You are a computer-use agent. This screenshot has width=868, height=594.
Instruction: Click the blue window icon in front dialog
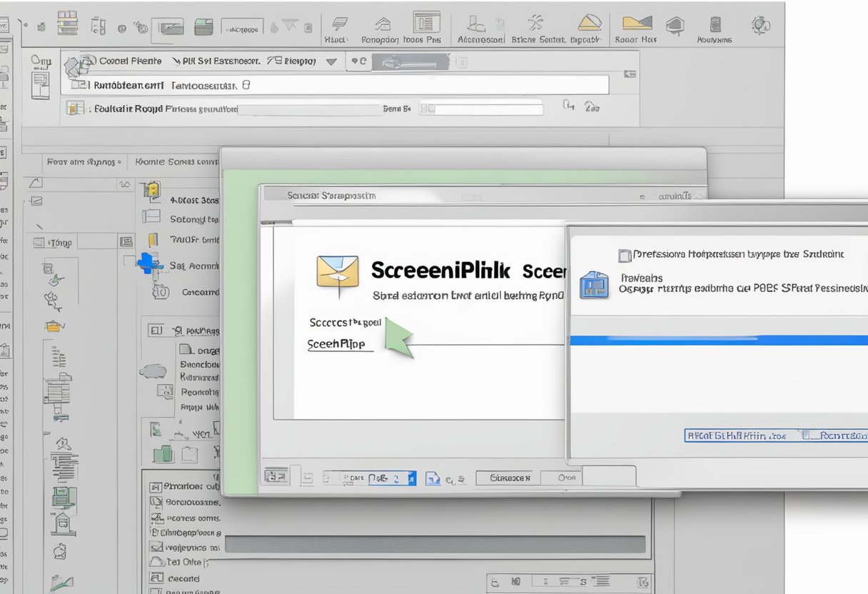tap(594, 284)
